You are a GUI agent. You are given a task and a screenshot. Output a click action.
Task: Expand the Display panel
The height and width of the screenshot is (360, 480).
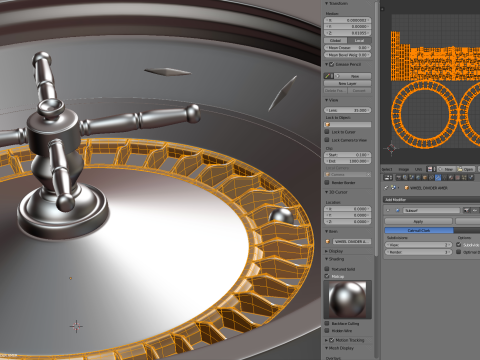[327, 251]
